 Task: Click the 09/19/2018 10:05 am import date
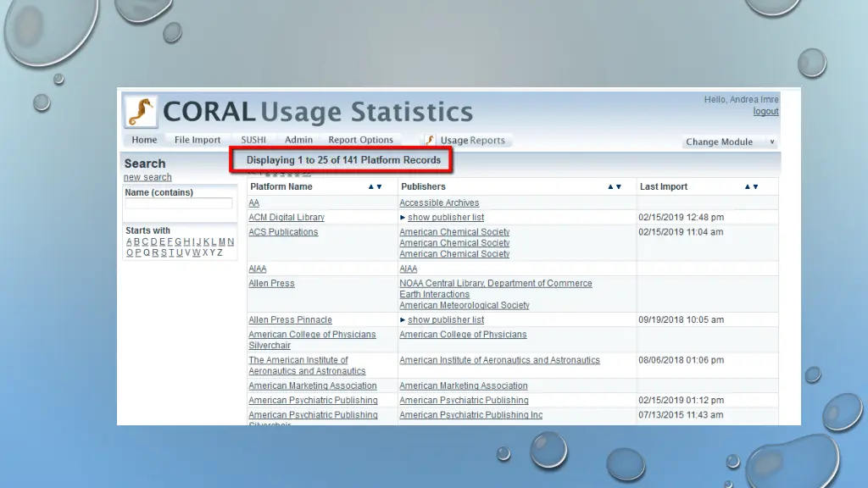(682, 319)
